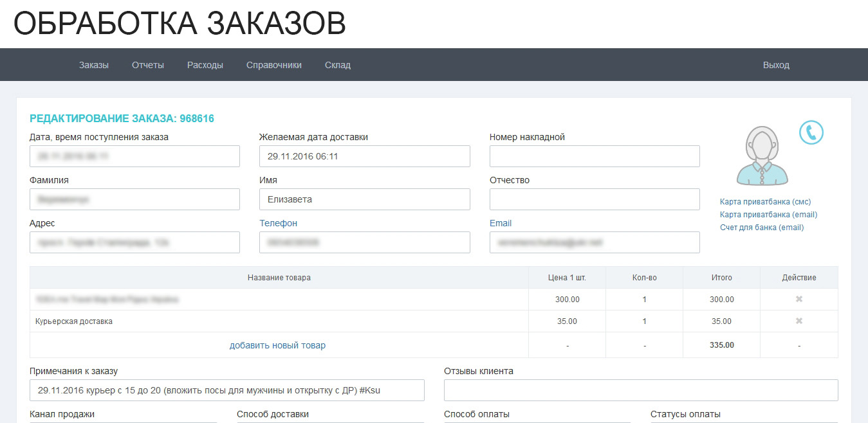Screen dimensions: 868x423
Task: Click добавить новый товар link
Action: [x=277, y=345]
